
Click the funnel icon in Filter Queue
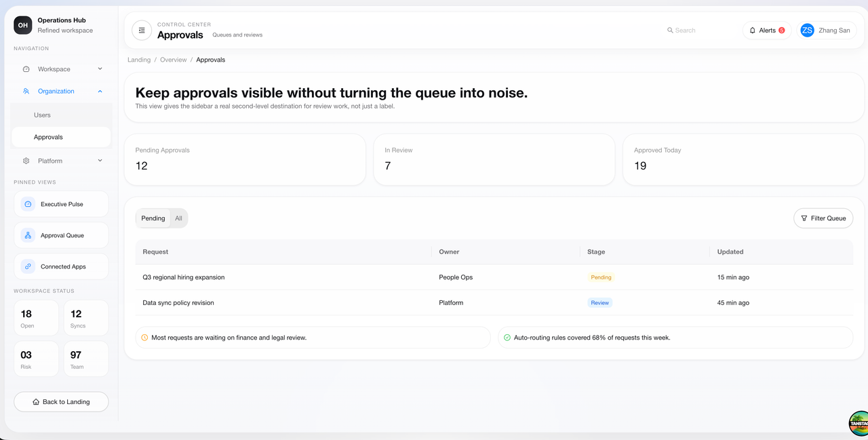coord(804,218)
